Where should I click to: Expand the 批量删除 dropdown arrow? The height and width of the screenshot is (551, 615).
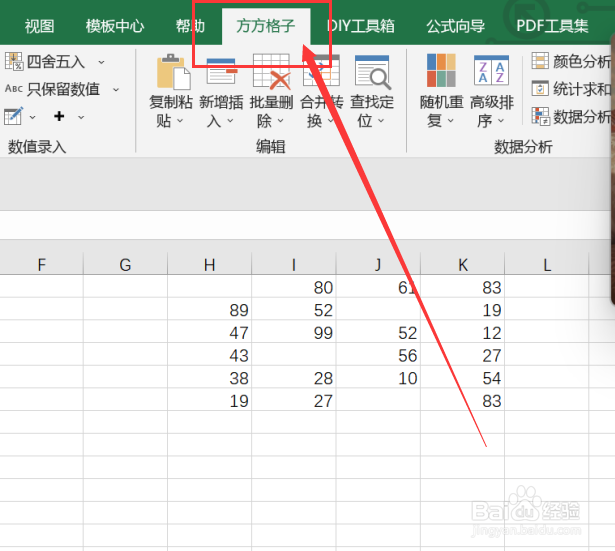280,121
